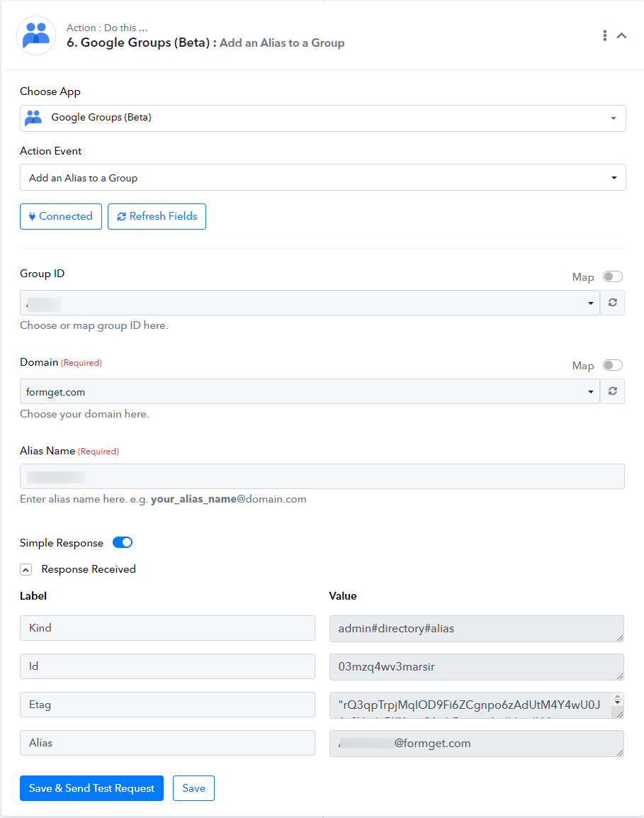Click the Save button
The image size is (644, 818).
[193, 788]
